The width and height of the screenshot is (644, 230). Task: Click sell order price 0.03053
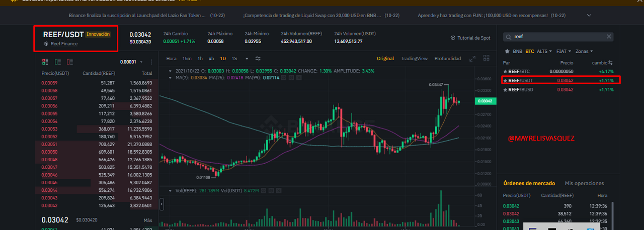pyautogui.click(x=49, y=129)
